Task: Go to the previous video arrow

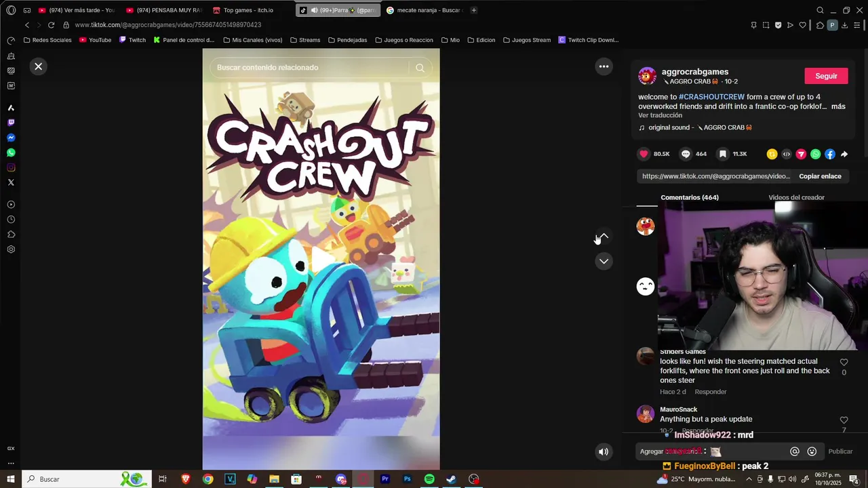Action: (x=604, y=237)
